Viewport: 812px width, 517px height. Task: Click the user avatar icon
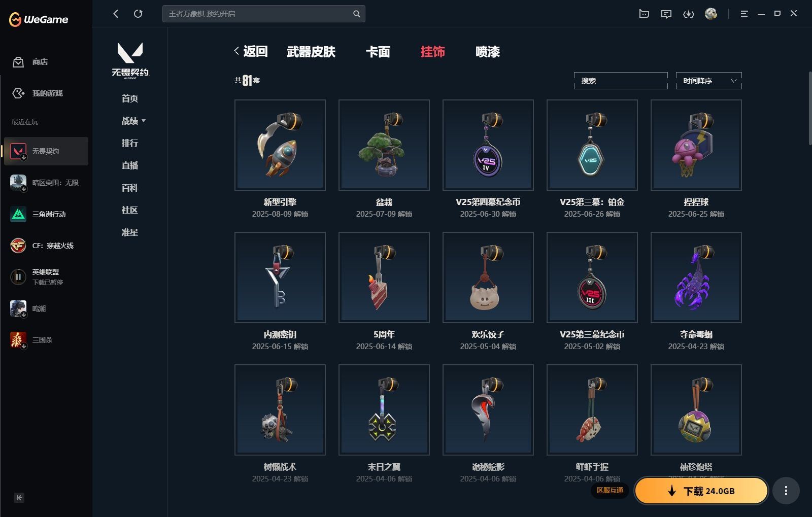point(711,14)
